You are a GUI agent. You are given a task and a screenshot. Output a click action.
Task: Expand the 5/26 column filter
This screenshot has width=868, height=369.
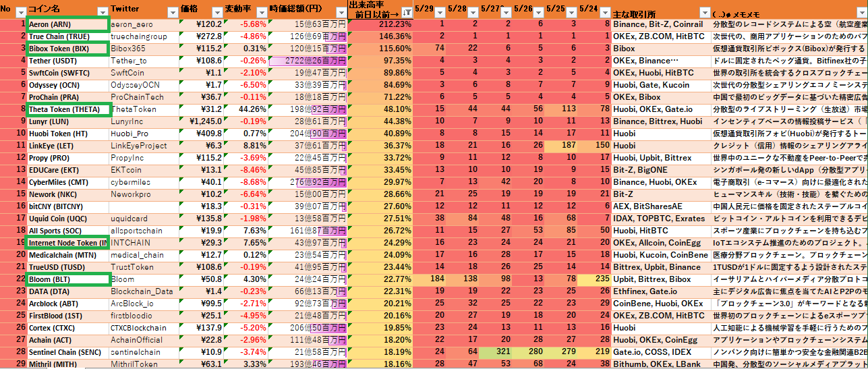(539, 11)
